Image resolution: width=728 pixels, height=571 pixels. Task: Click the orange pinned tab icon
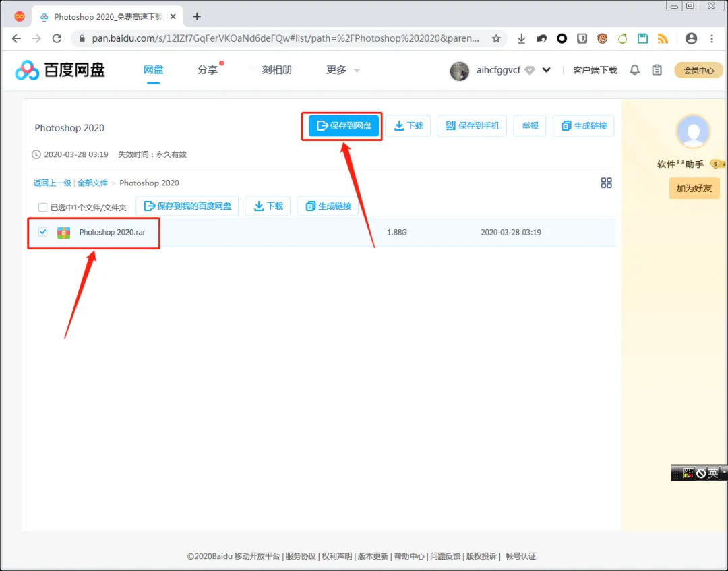coord(20,17)
